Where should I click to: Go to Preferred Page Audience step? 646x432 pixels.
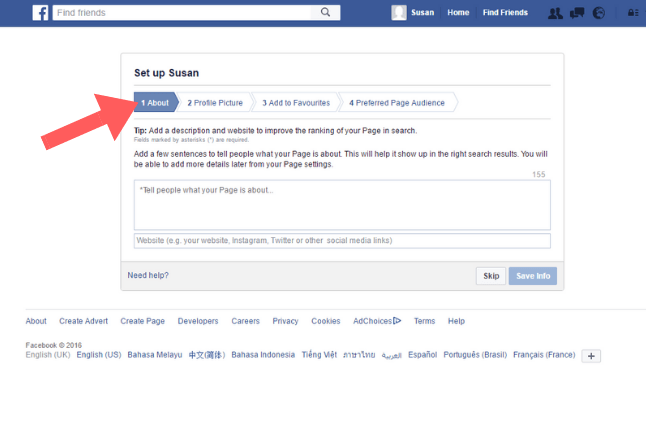pos(397,102)
